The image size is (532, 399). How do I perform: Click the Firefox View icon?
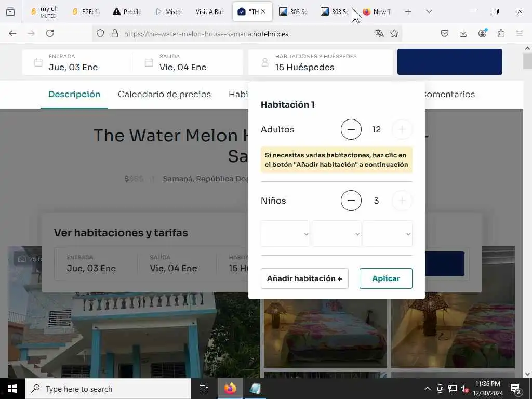point(10,11)
